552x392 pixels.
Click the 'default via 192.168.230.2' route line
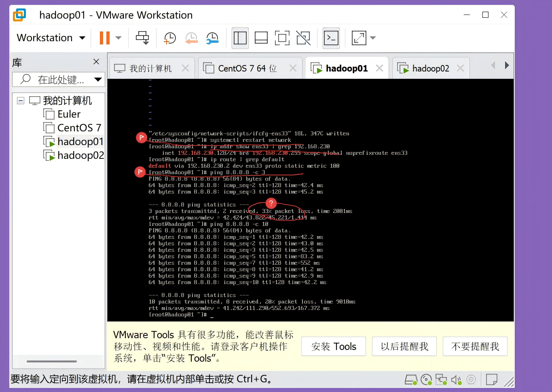pos(244,166)
